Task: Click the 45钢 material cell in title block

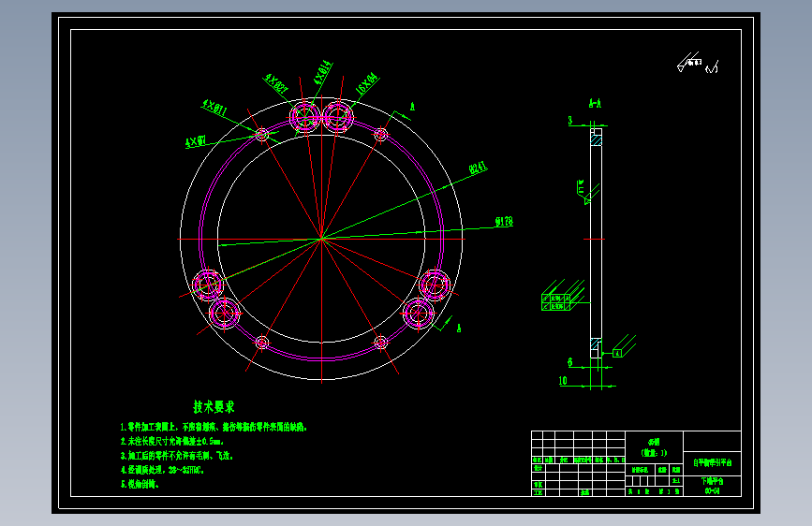Action: coord(654,442)
